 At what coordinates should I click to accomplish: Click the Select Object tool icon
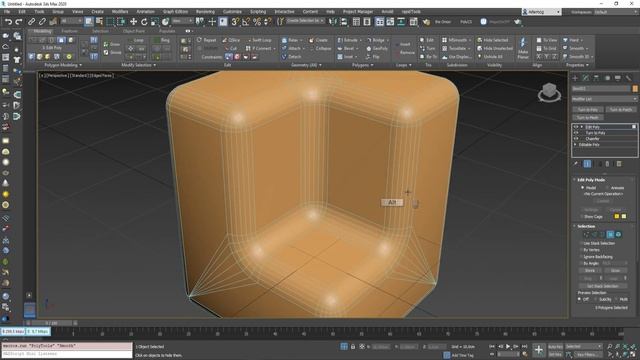click(x=89, y=22)
